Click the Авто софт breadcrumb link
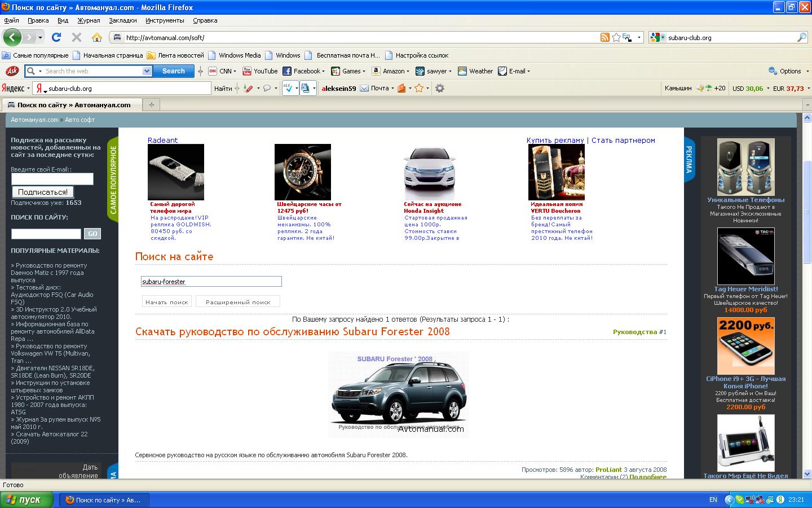Image resolution: width=812 pixels, height=508 pixels. click(x=80, y=120)
